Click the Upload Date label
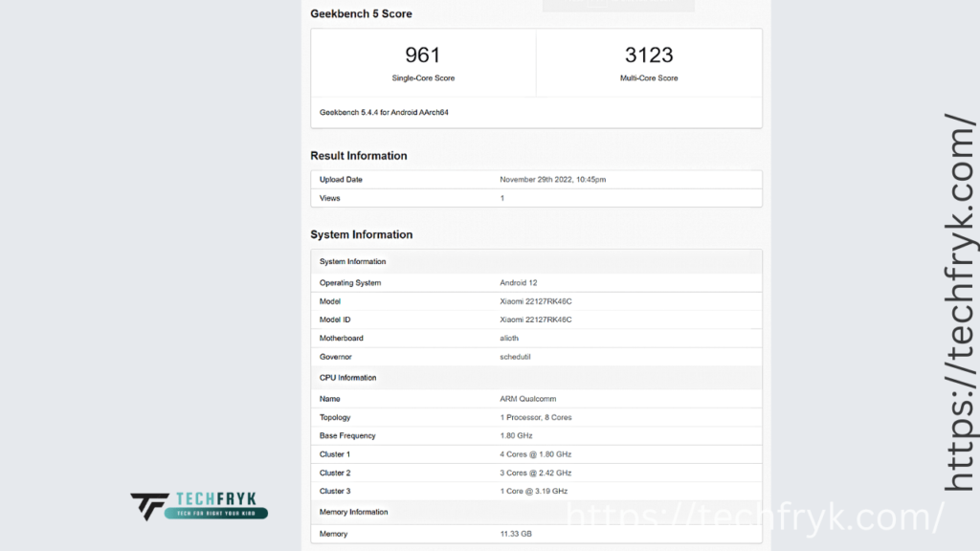 click(341, 179)
